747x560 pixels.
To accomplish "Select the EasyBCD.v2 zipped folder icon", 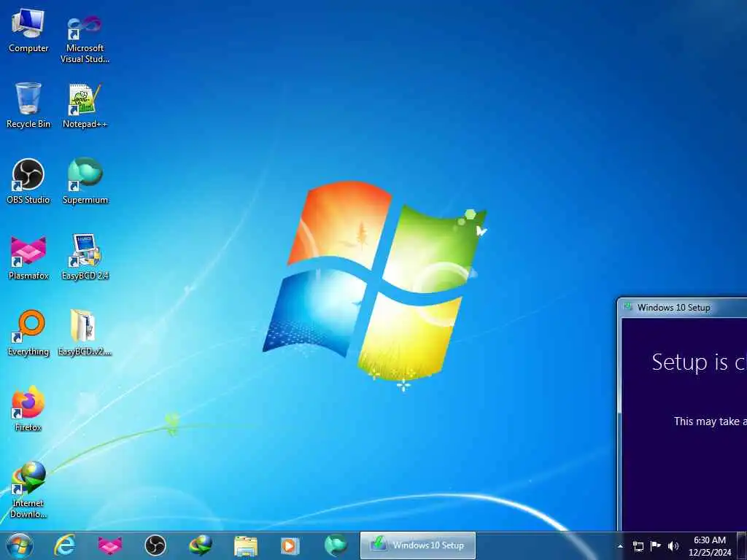I will point(85,333).
